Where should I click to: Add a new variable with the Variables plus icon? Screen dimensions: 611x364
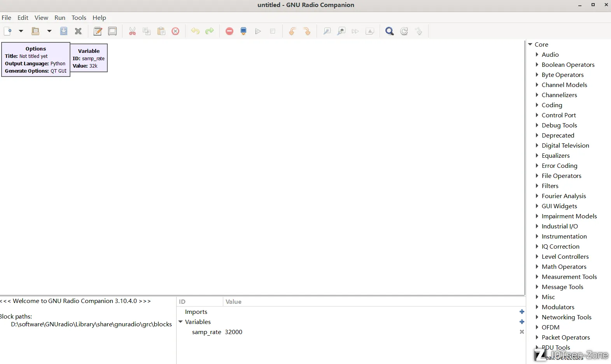522,322
